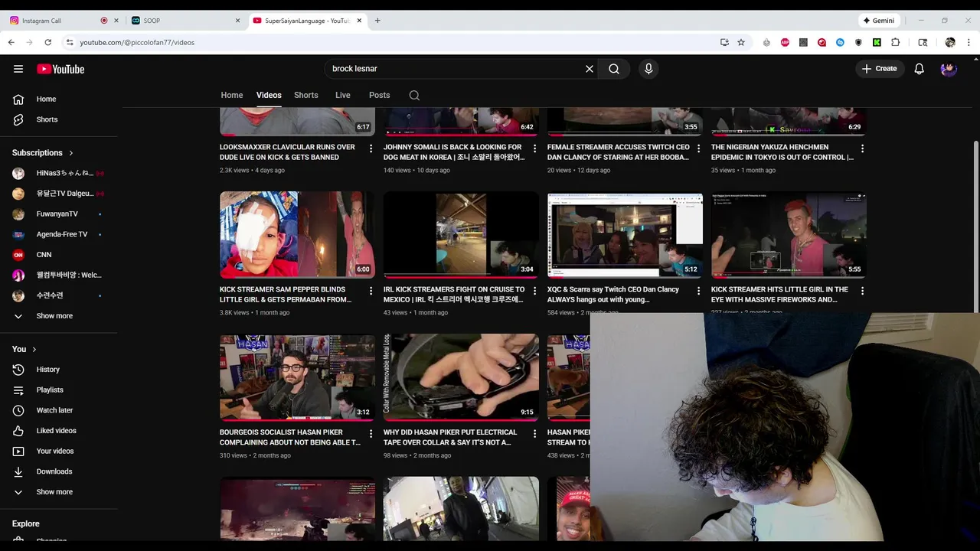Close the SuperSaiyanLanguage YouTube tab
Screen dimensions: 980x551
[359, 21]
